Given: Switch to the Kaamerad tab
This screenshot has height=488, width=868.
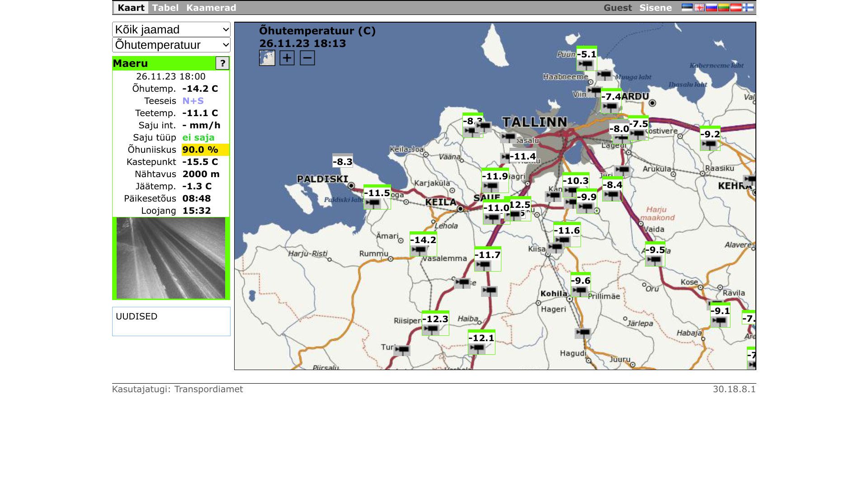Looking at the screenshot, I should pos(211,8).
